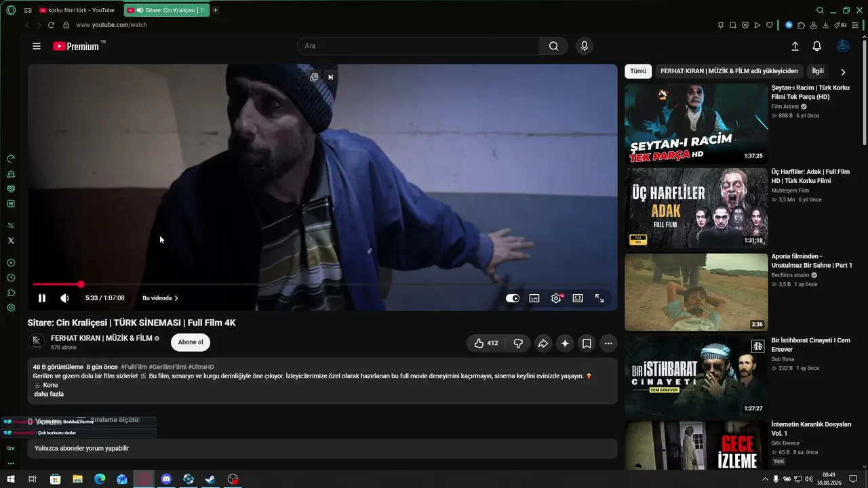Open the FERHAT KIRAN channel name link

pos(101,338)
